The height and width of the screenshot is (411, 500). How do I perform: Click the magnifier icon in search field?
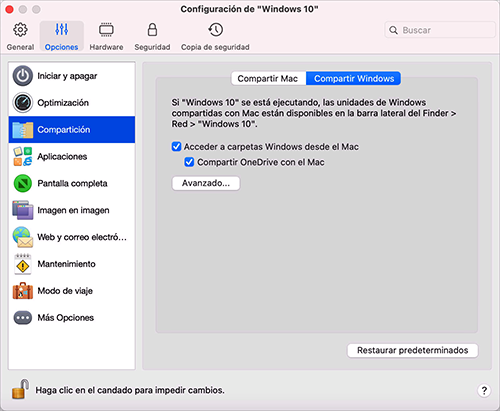(393, 30)
